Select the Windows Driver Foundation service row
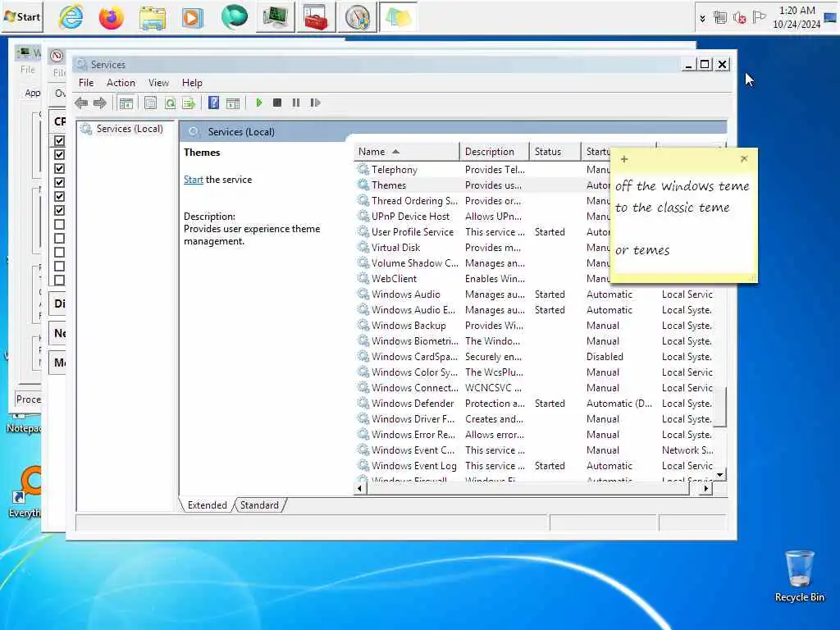The height and width of the screenshot is (630, 840). pos(534,419)
